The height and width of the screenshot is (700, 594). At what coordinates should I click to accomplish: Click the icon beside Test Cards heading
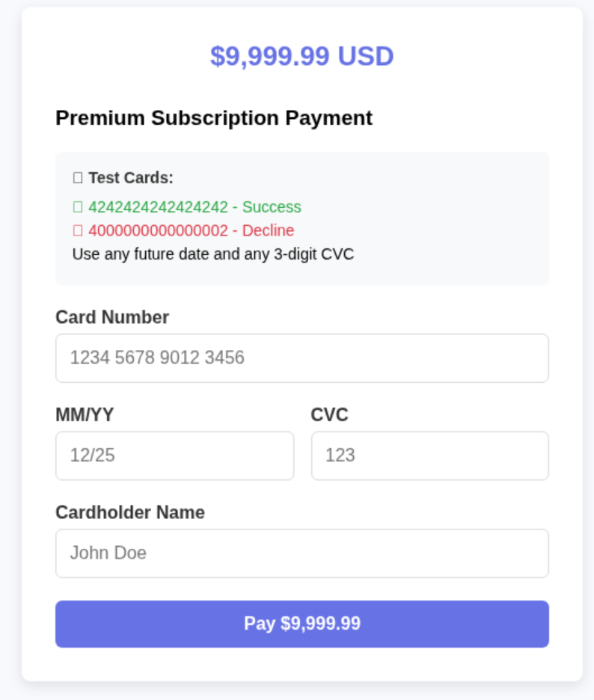pos(78,178)
